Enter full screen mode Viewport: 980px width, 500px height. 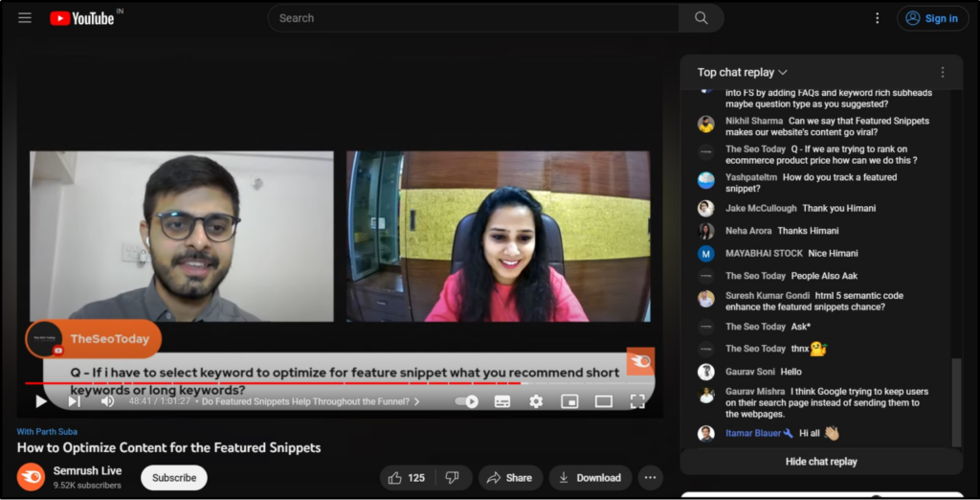637,401
